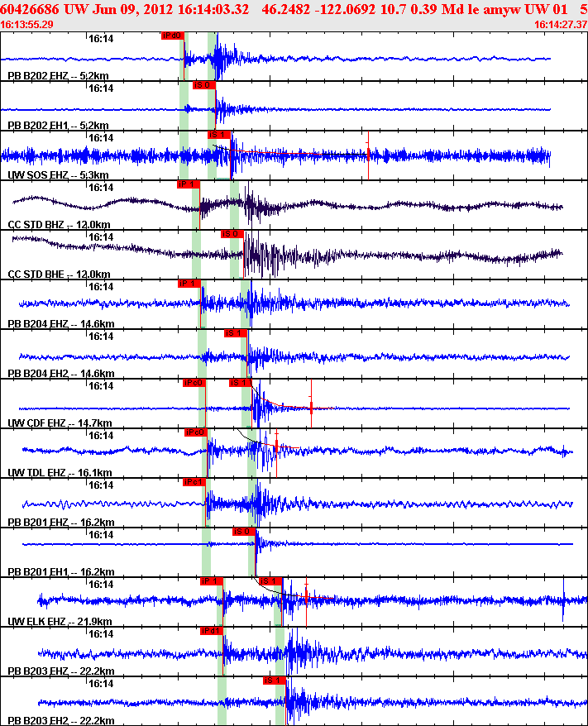Image resolution: width=588 pixels, height=726 pixels.
Task: Click the iS 1 pick flag on B204 EH2
Action: pyautogui.click(x=235, y=333)
